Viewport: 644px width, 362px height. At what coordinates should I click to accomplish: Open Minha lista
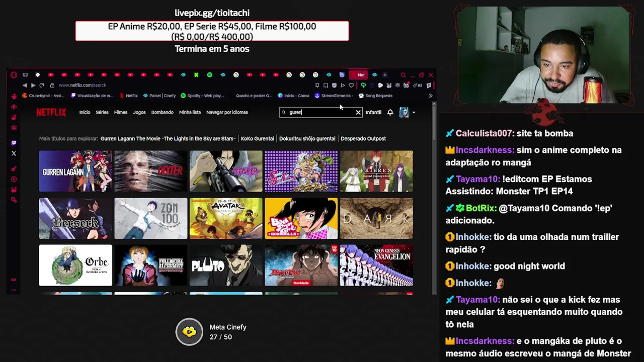tap(190, 112)
